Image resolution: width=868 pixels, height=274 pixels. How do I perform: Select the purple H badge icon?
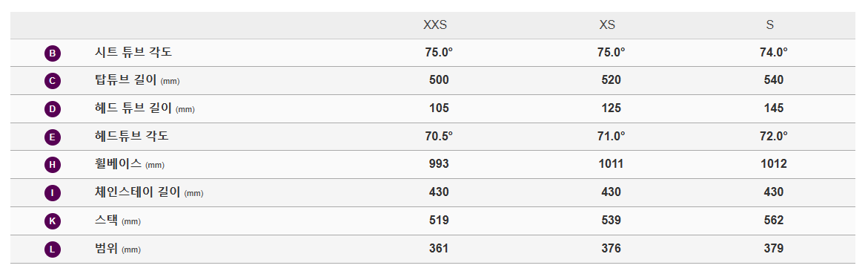tap(53, 165)
